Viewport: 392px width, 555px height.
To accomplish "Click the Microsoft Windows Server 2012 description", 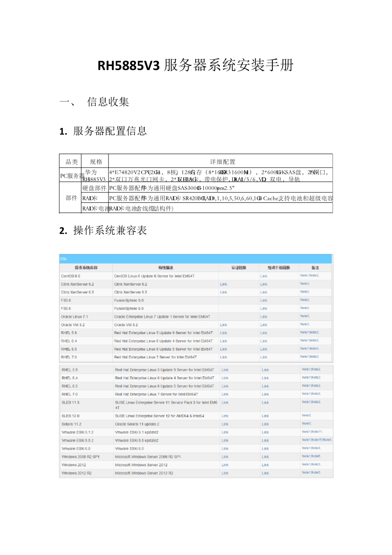I will [x=141, y=465].
